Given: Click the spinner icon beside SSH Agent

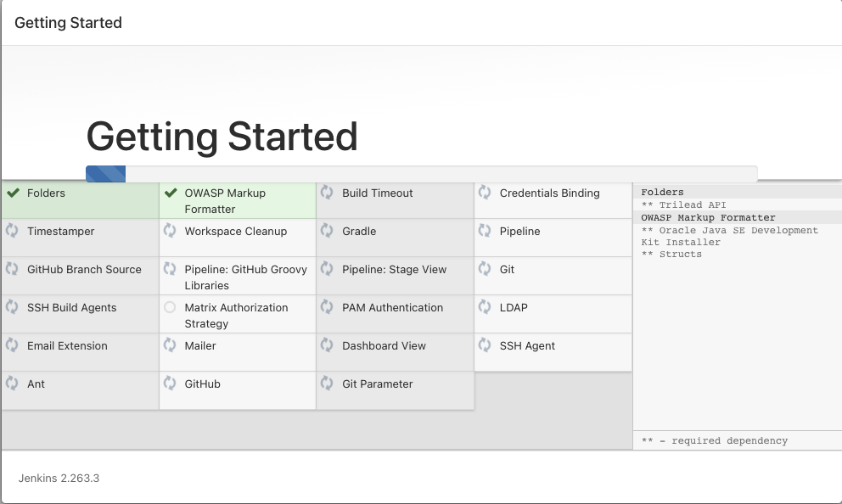Looking at the screenshot, I should coord(485,344).
